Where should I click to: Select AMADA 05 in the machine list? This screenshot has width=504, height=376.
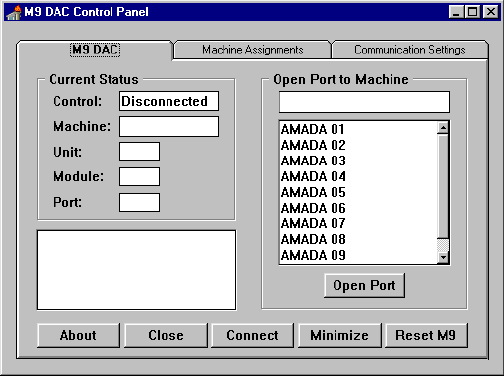tap(358, 193)
